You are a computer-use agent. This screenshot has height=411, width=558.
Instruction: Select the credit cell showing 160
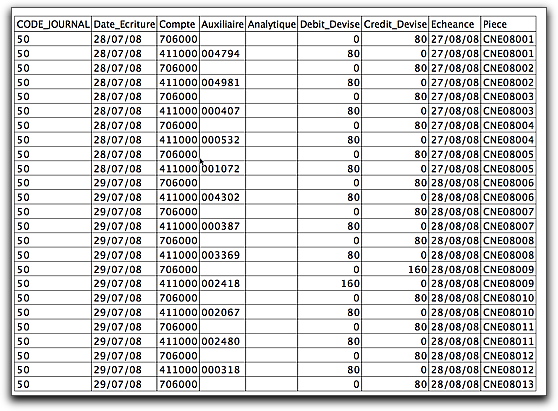pyautogui.click(x=395, y=269)
